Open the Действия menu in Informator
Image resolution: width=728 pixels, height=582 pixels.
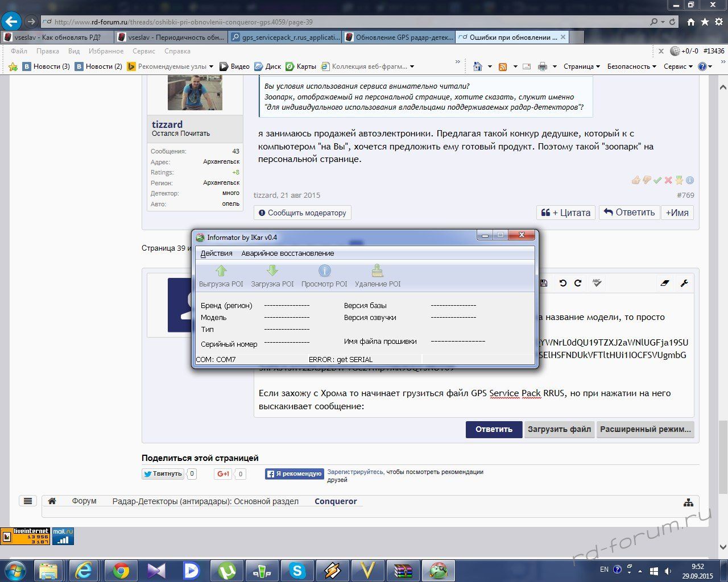click(x=216, y=253)
